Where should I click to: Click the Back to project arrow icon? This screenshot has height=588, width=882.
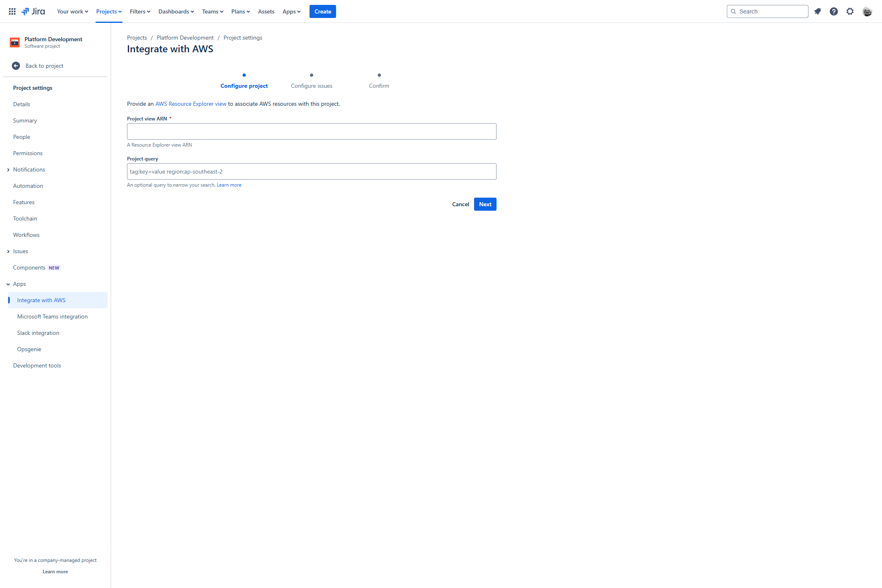click(16, 66)
